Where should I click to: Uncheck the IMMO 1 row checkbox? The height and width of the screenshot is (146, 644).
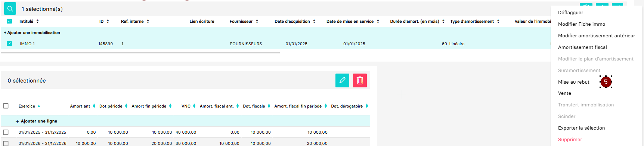[9, 44]
